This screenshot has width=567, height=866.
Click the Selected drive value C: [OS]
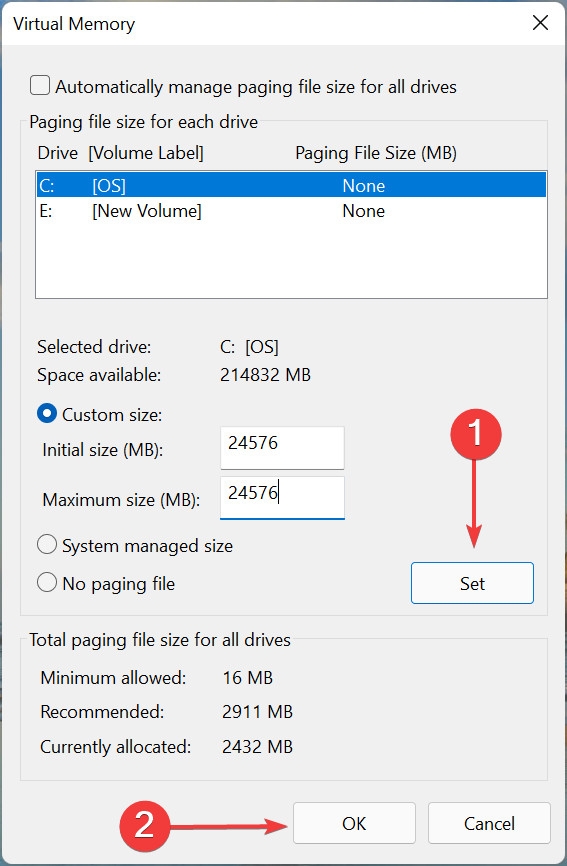pos(249,347)
